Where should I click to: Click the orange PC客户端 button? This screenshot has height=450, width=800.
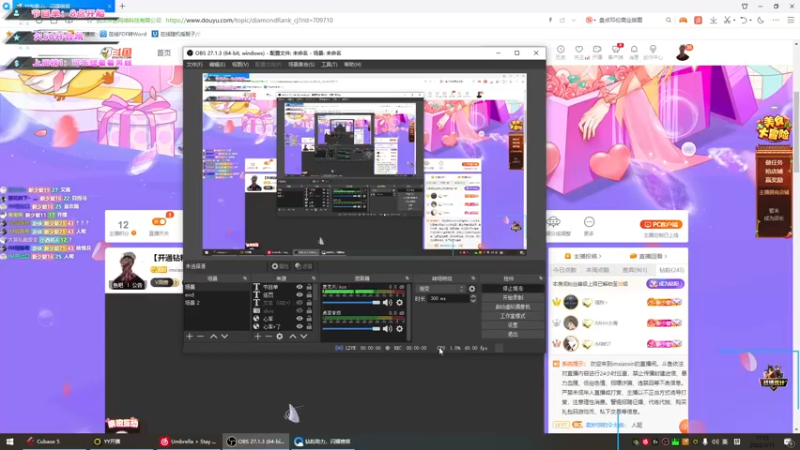click(661, 224)
